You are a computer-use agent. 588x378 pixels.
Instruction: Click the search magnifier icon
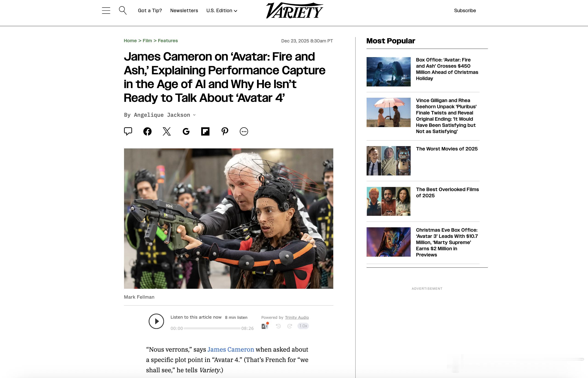(123, 11)
